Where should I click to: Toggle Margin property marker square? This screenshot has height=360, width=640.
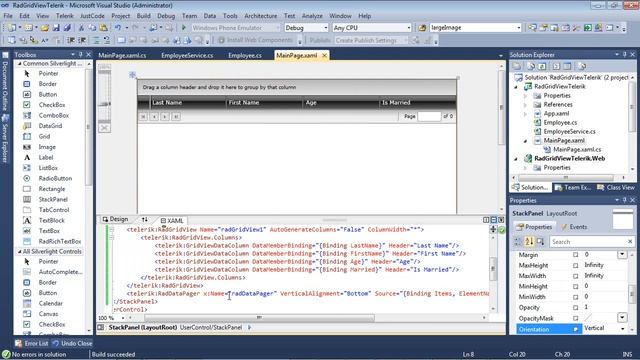click(575, 255)
